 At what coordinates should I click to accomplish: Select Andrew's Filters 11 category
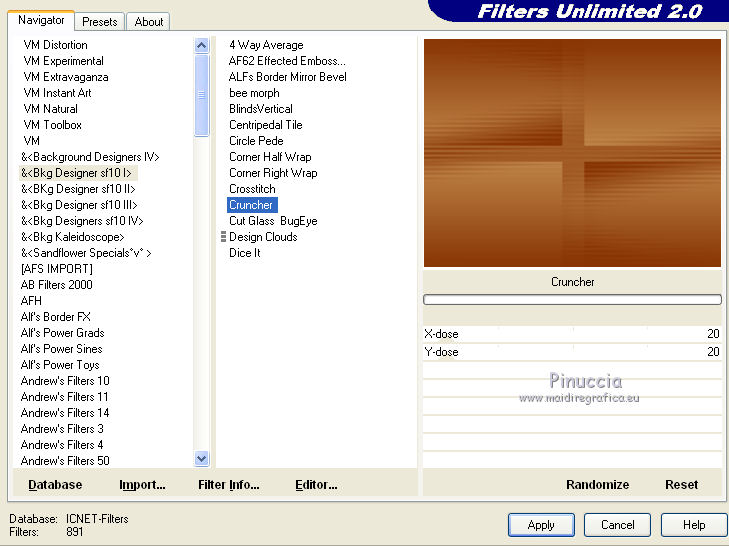64,397
